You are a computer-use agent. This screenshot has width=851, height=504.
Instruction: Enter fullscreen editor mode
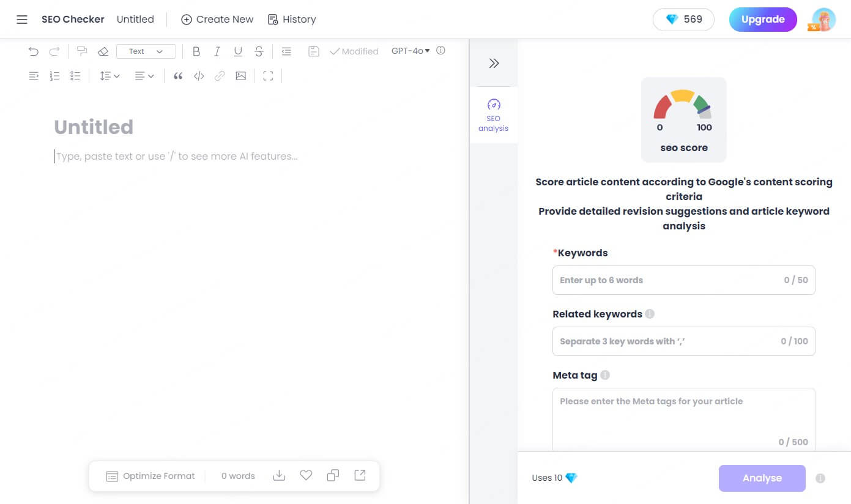click(268, 76)
